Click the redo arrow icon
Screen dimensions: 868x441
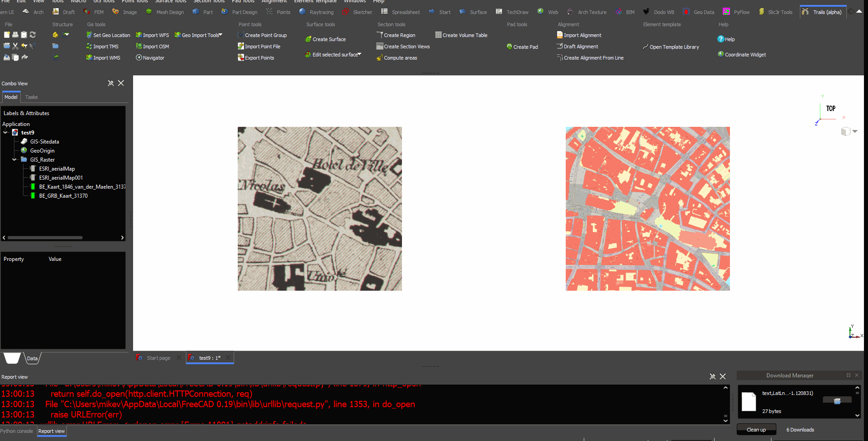tap(25, 57)
